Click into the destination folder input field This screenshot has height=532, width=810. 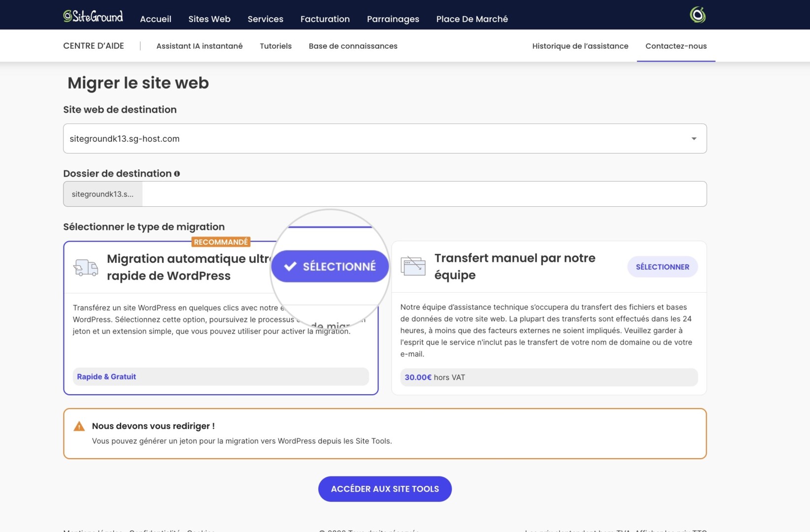pos(424,194)
